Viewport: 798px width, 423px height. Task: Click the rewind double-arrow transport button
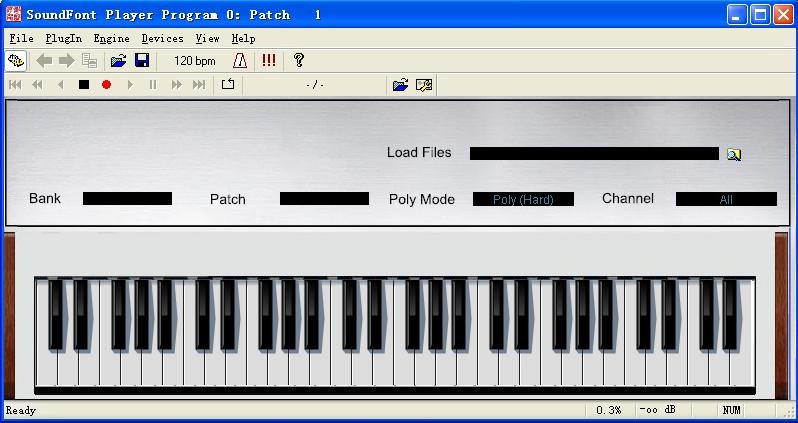[38, 84]
